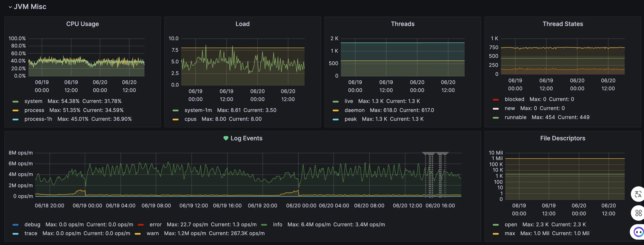Click inside the CPU Usage graph area
Viewport: 644px width, 245px height.
86,57
